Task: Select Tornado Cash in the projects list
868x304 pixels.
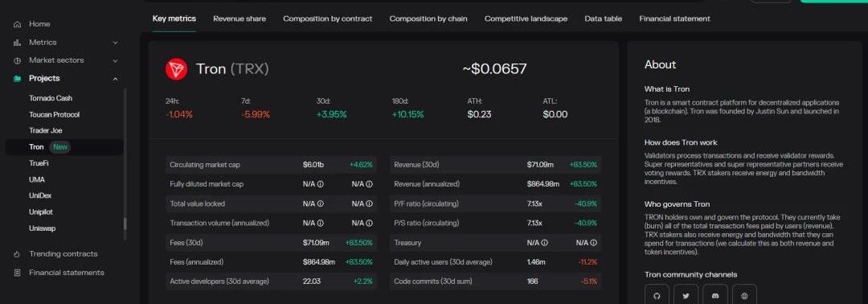Action: pyautogui.click(x=51, y=98)
